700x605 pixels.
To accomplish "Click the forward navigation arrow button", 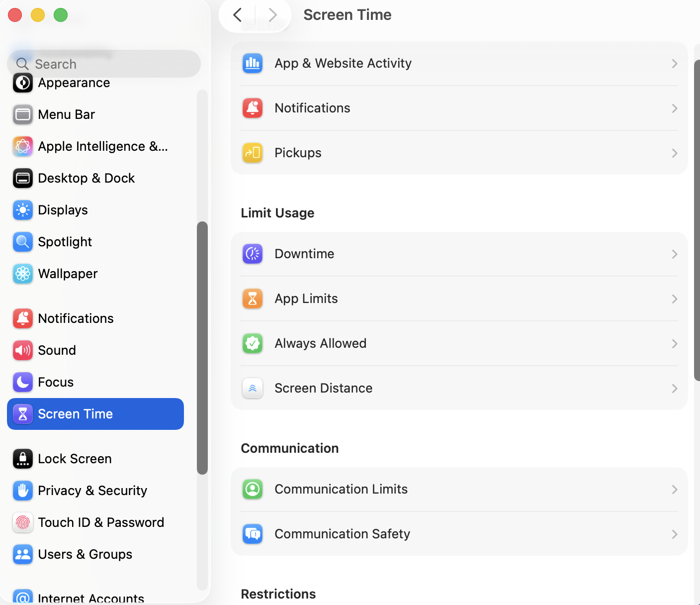I will click(x=272, y=15).
